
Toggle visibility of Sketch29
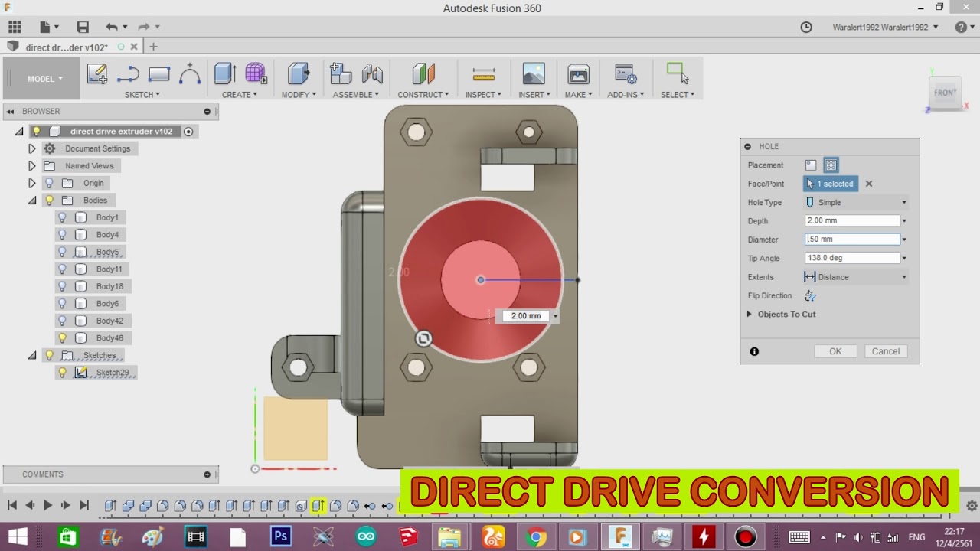pos(62,373)
